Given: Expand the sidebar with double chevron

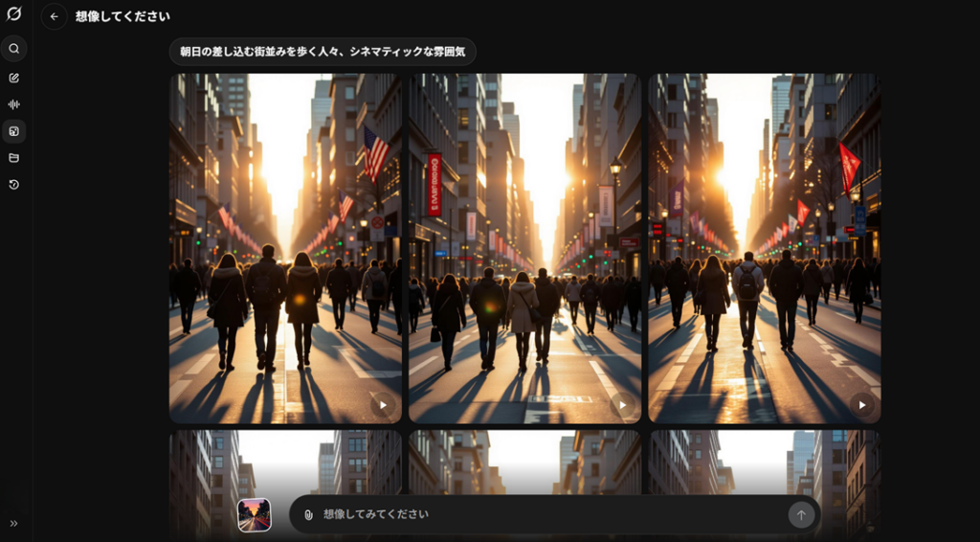Looking at the screenshot, I should pyautogui.click(x=13, y=523).
